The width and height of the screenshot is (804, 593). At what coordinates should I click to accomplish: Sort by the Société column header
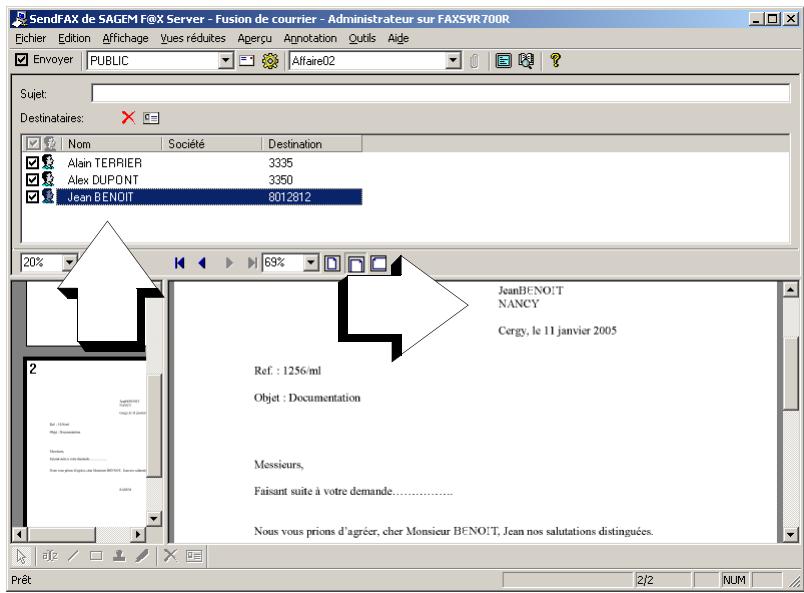coord(211,144)
